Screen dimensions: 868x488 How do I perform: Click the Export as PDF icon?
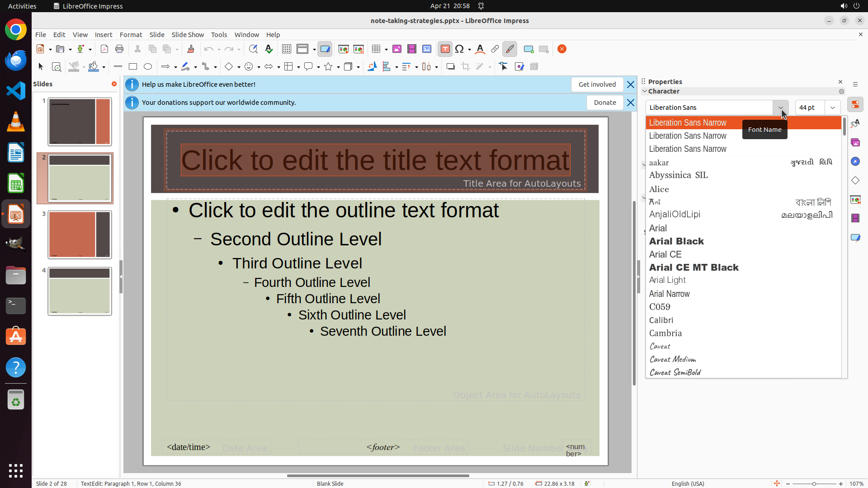tap(104, 49)
